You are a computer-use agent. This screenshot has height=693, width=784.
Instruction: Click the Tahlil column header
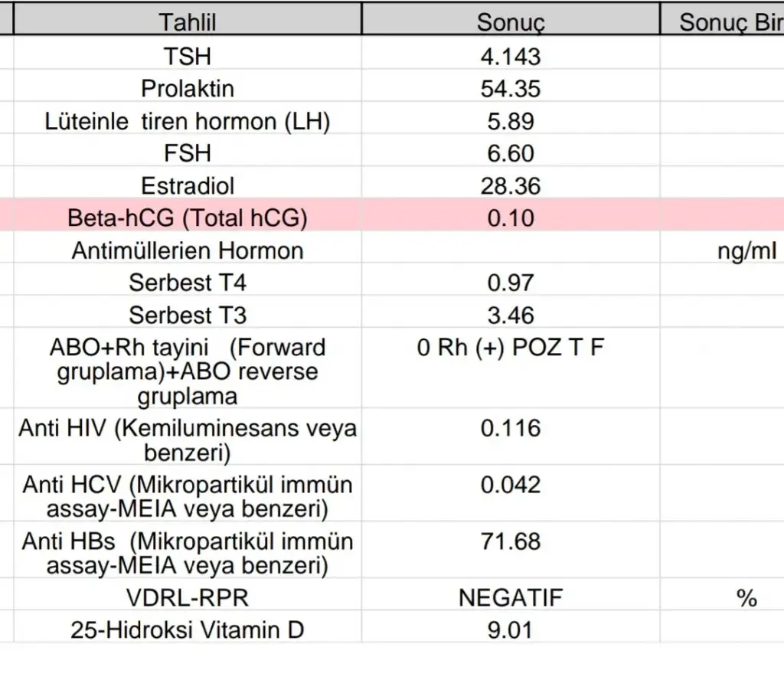click(188, 22)
